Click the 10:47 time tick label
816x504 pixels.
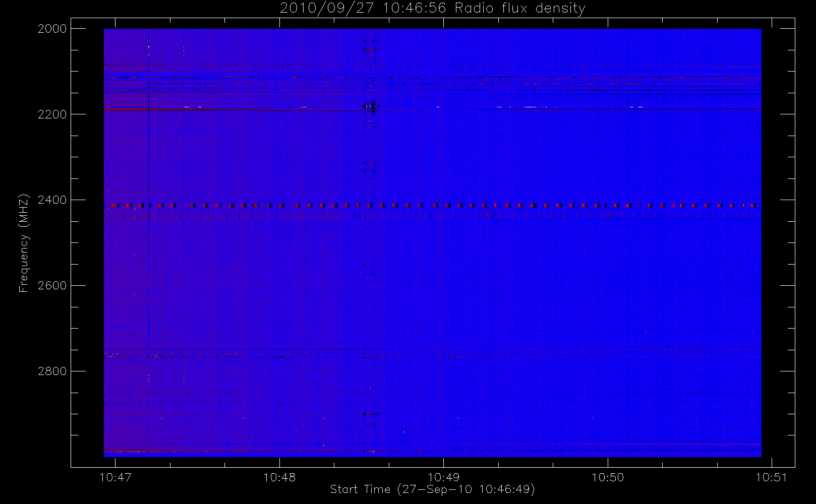pos(115,477)
